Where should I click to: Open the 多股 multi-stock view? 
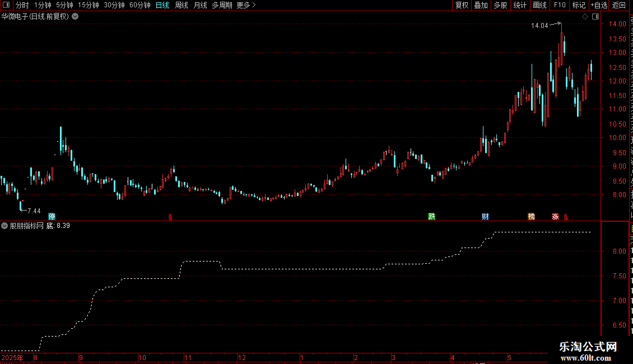500,5
